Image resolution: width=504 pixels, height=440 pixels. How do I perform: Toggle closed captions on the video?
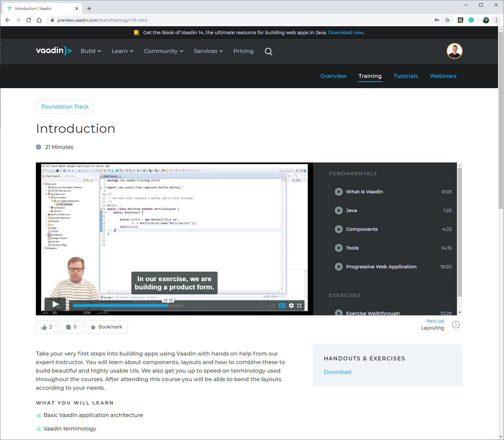[x=282, y=306]
